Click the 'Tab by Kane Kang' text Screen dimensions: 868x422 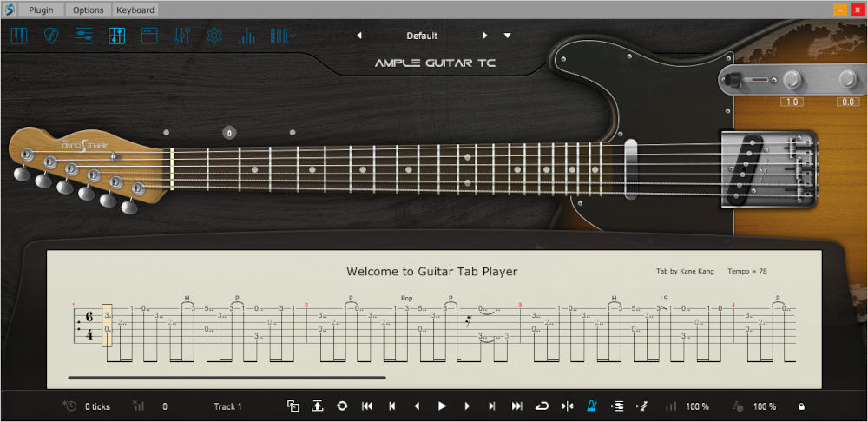pos(685,272)
